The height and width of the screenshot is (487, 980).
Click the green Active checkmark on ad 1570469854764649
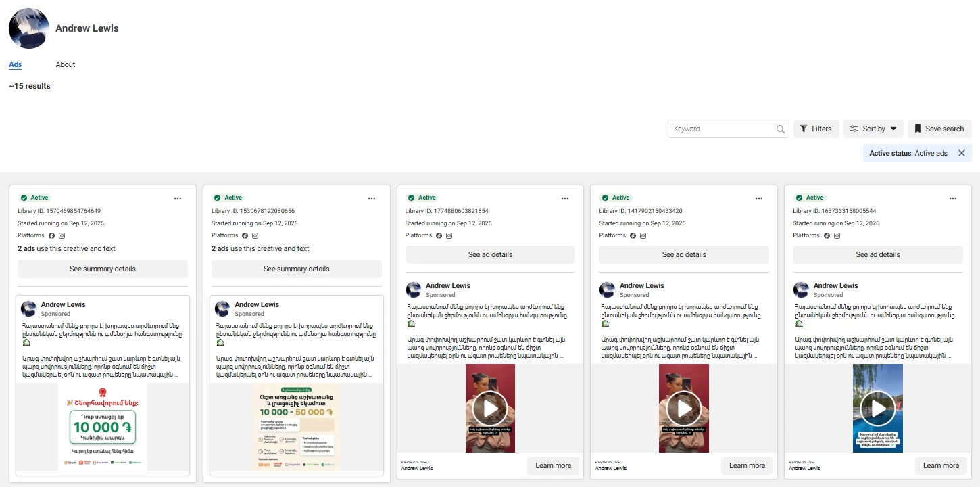(24, 198)
